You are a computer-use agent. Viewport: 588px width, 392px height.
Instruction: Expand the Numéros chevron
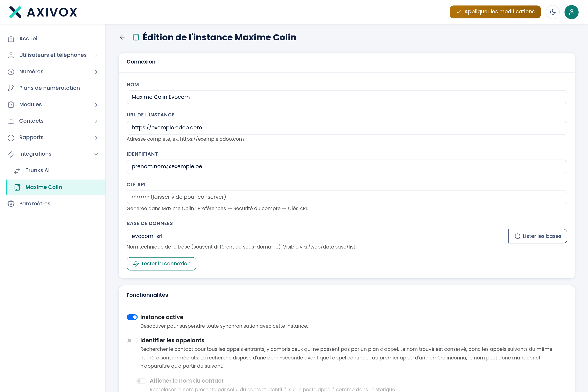pos(96,72)
